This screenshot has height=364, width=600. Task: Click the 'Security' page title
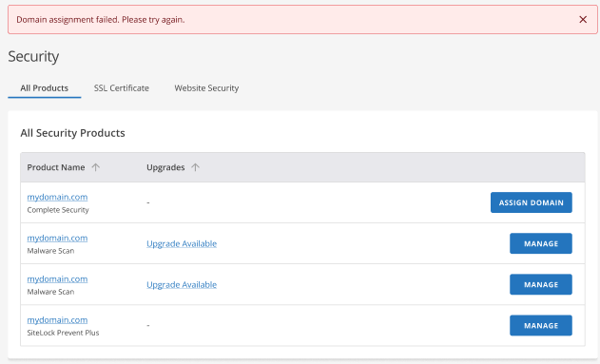pyautogui.click(x=33, y=57)
